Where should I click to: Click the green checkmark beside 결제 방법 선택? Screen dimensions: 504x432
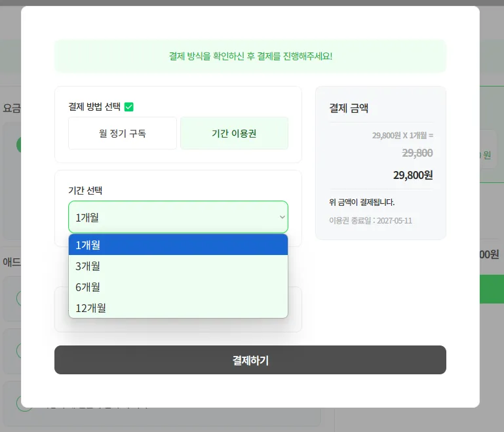tap(129, 107)
